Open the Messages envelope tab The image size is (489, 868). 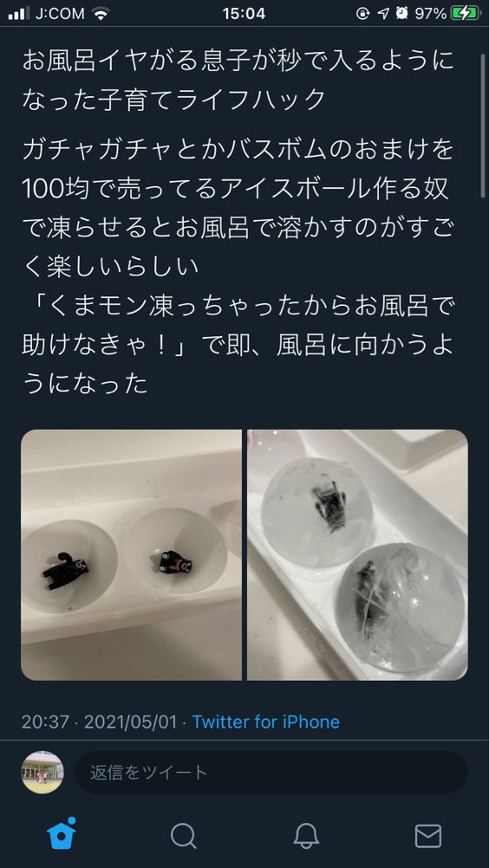[x=428, y=836]
